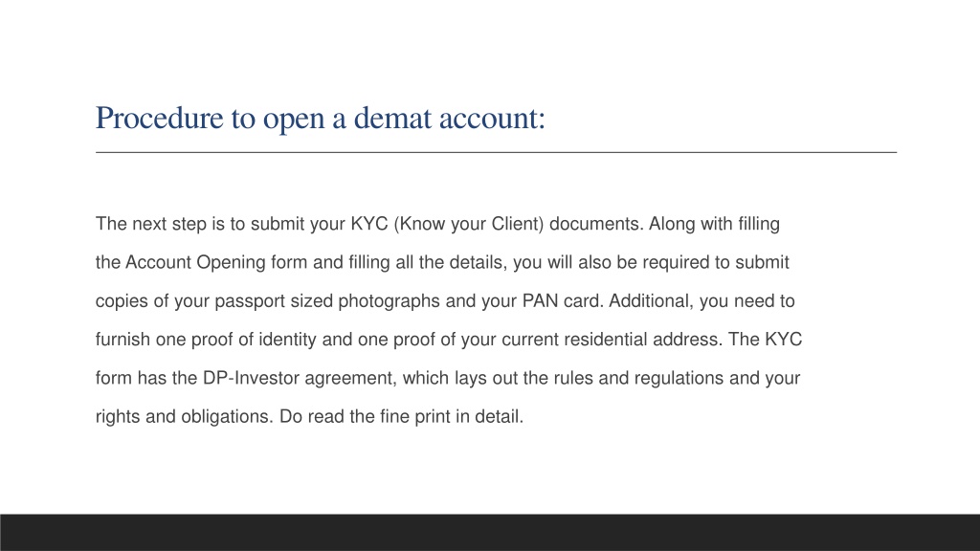Select the acronym 'KYC' in the first line
The width and height of the screenshot is (980, 551).
click(369, 224)
